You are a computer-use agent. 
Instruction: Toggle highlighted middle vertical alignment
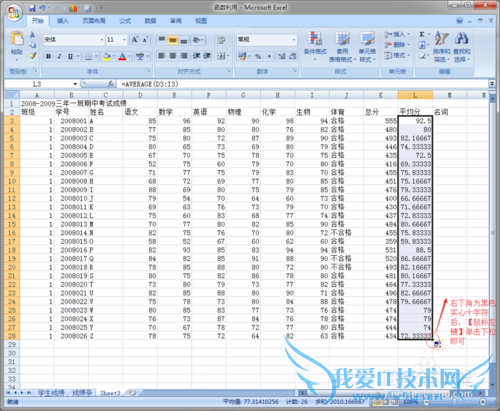[173, 40]
